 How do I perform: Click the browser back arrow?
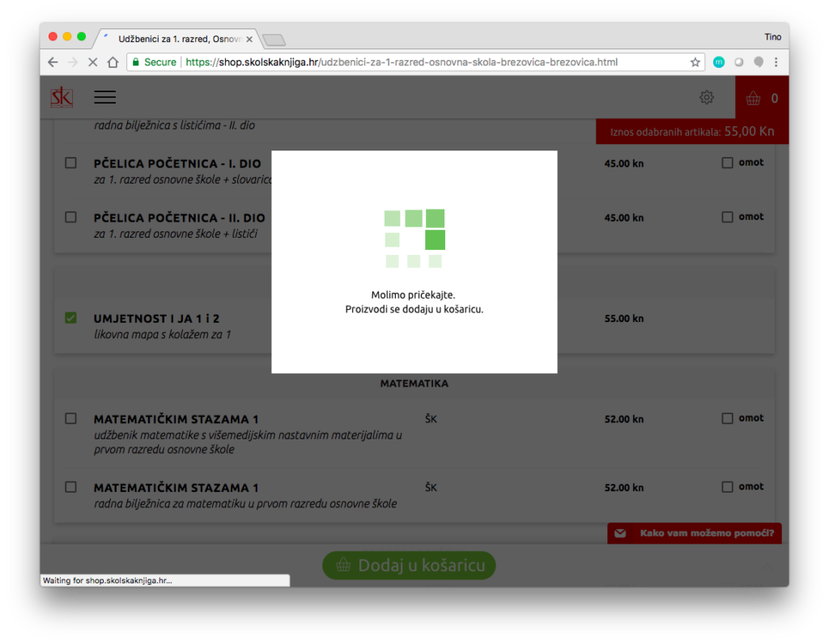pos(53,62)
